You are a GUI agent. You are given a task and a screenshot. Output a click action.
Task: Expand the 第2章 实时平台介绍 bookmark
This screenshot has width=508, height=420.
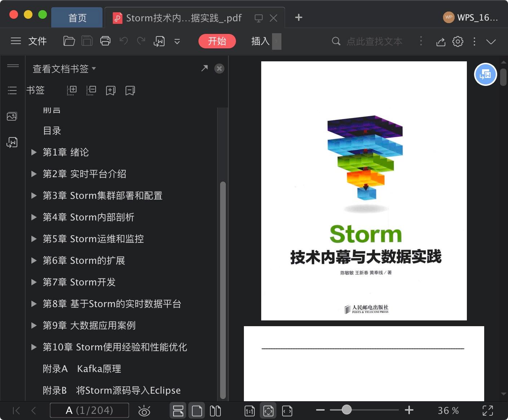[x=34, y=174]
